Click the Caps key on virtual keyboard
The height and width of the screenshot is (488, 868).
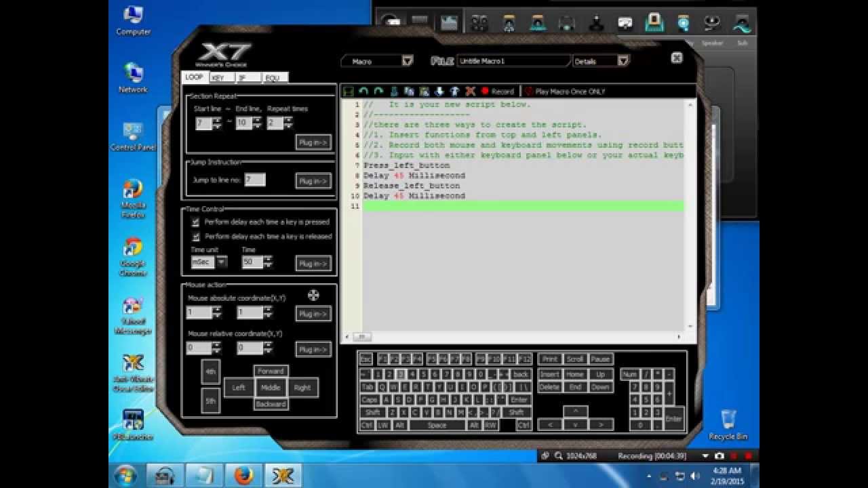[x=370, y=400]
